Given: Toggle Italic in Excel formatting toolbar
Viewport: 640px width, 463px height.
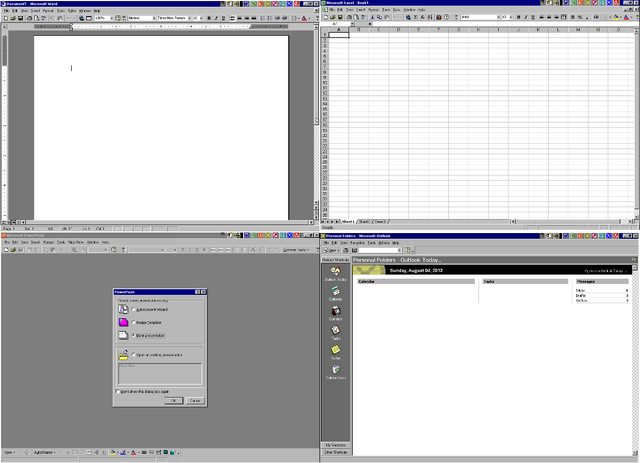Looking at the screenshot, I should pyautogui.click(x=526, y=17).
